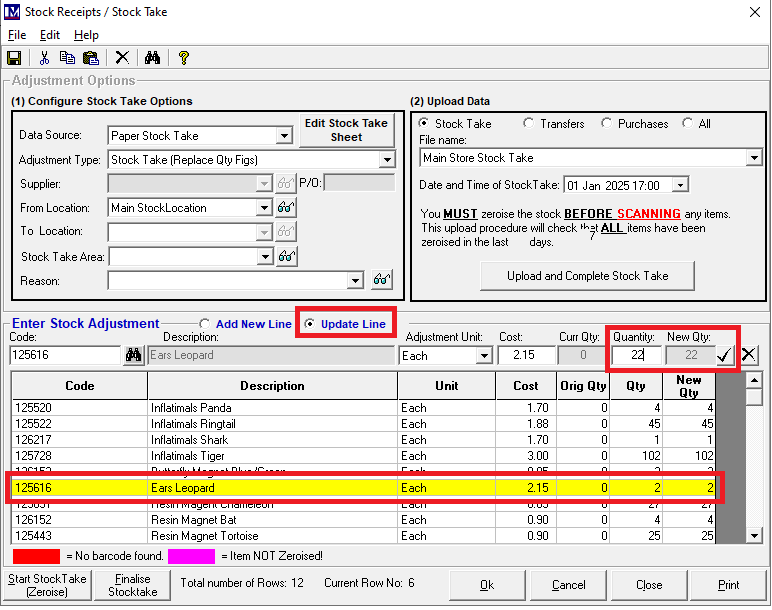Open the Adjustment Type dropdown
This screenshot has width=772, height=610.
pyautogui.click(x=387, y=160)
